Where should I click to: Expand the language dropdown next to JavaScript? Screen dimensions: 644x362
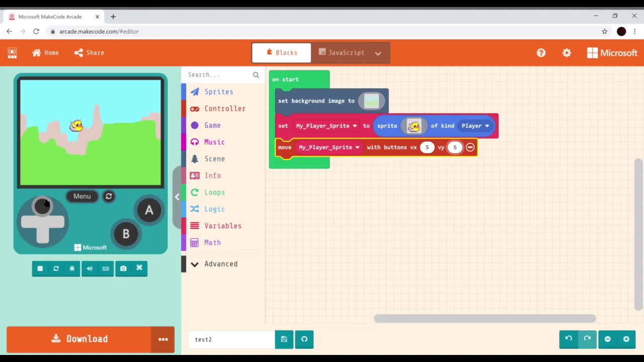click(x=378, y=53)
